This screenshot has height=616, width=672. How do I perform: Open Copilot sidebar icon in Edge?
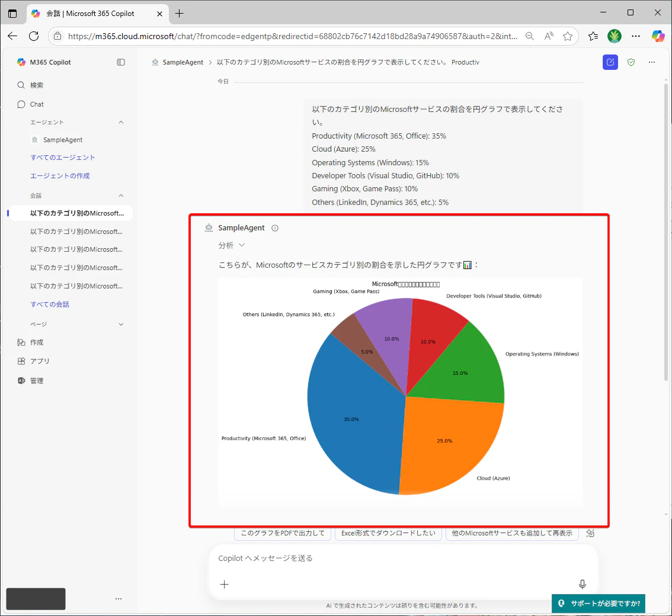pyautogui.click(x=658, y=36)
